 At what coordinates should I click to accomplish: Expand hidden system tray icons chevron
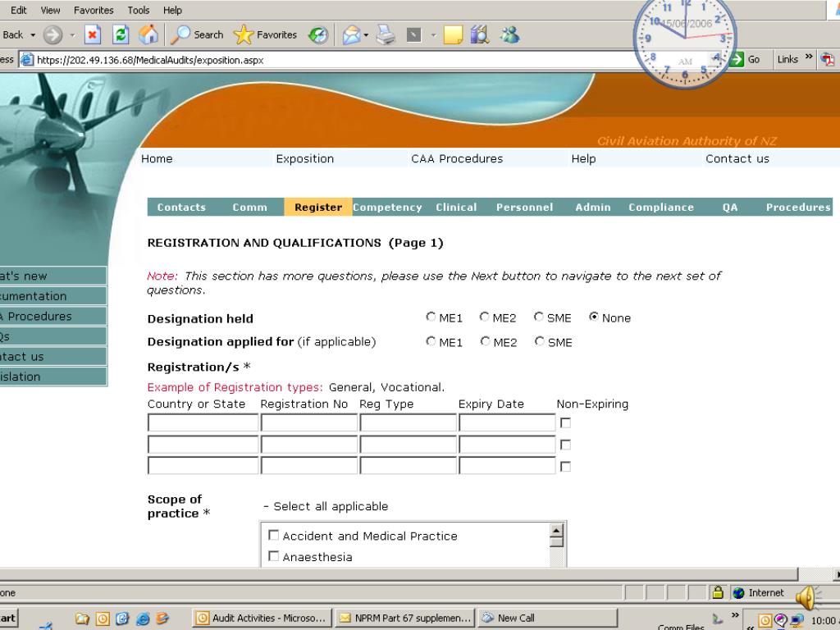click(750, 626)
